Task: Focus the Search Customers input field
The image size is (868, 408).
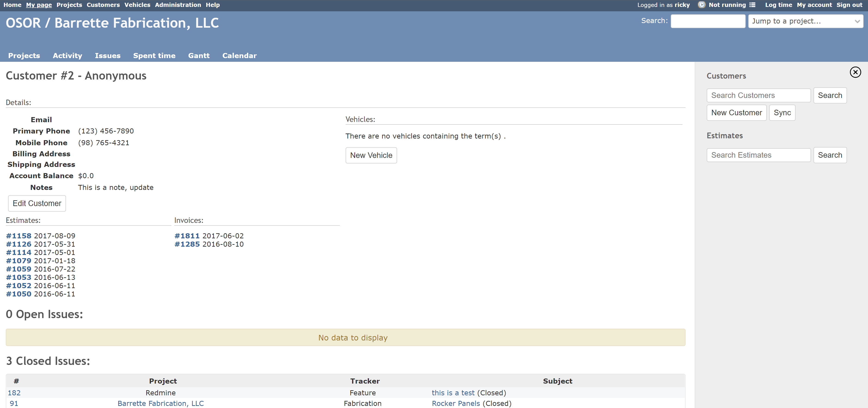Action: click(x=758, y=95)
